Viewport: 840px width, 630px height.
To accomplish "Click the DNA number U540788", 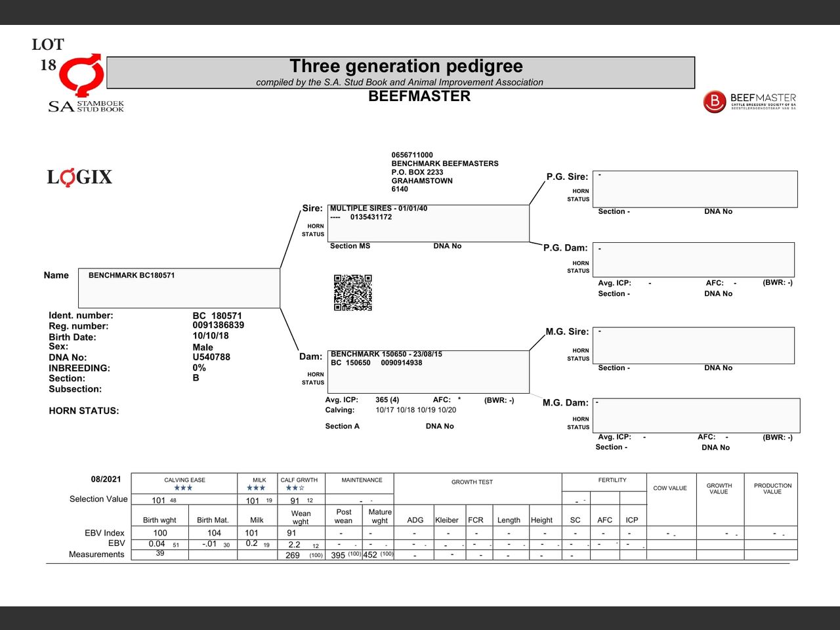I will tap(211, 357).
